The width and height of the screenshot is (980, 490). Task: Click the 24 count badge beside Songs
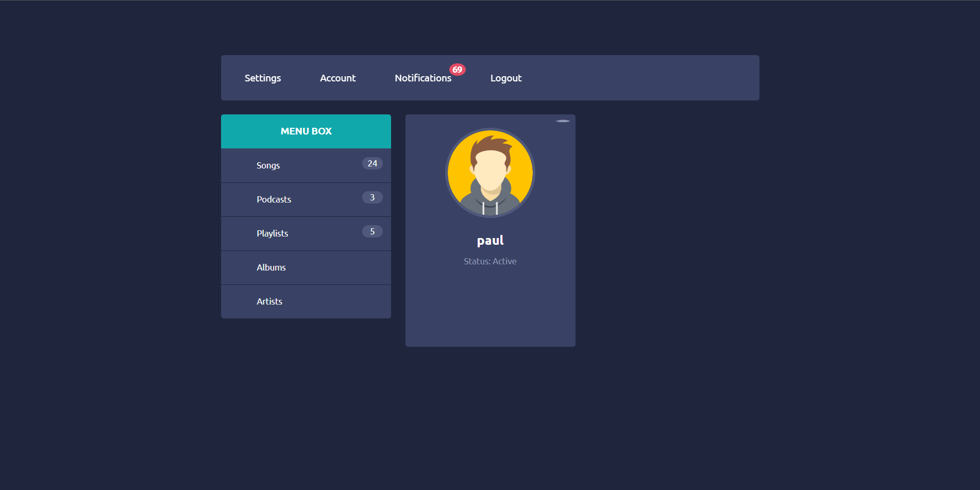pos(372,163)
